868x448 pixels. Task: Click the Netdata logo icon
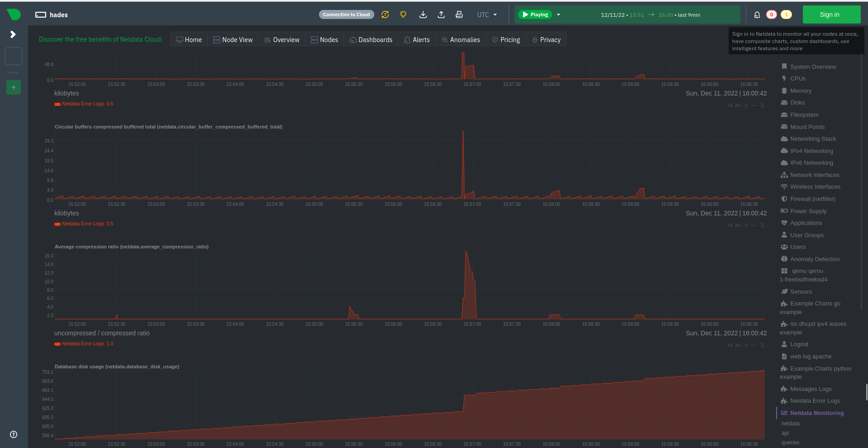(x=14, y=14)
